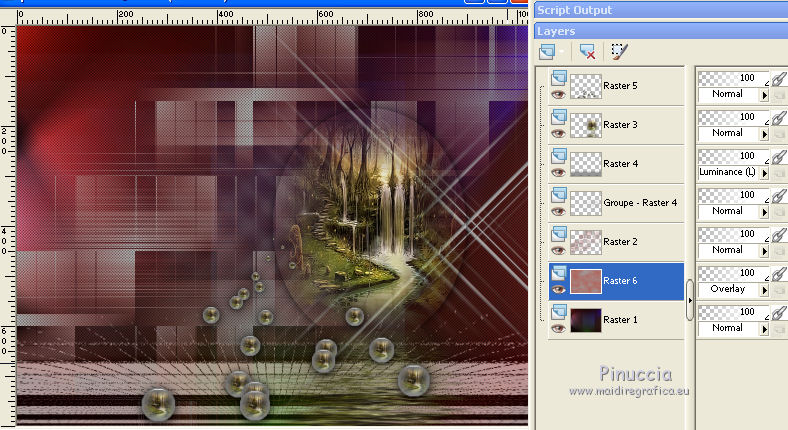
Task: Toggle visibility of the Raster 6 layer
Action: [x=558, y=290]
